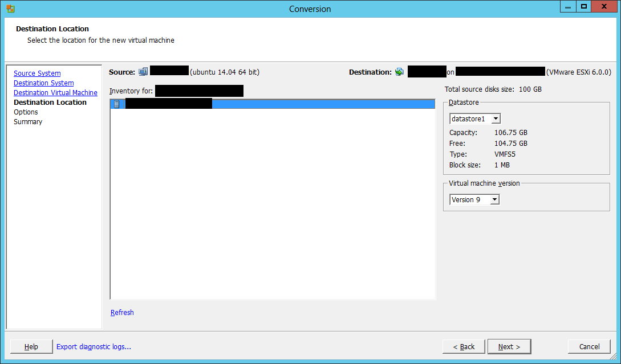Go back with the Back button
The width and height of the screenshot is (621, 364).
coord(464,346)
